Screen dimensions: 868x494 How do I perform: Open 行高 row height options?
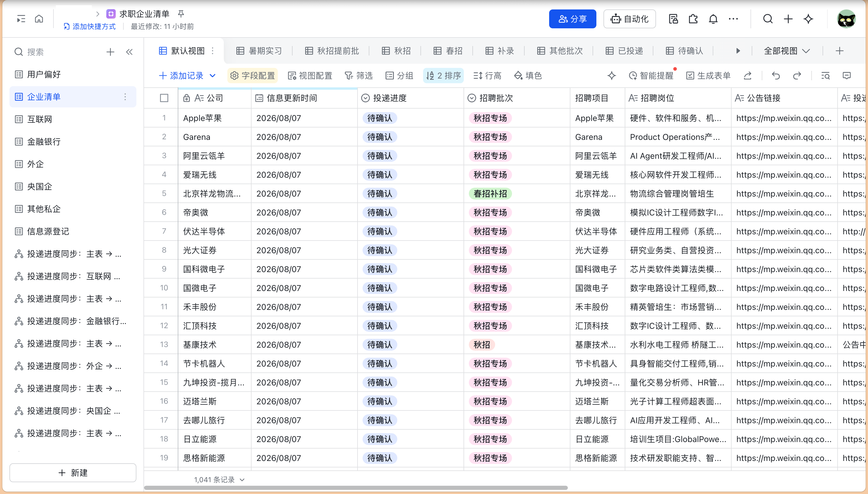click(x=487, y=76)
